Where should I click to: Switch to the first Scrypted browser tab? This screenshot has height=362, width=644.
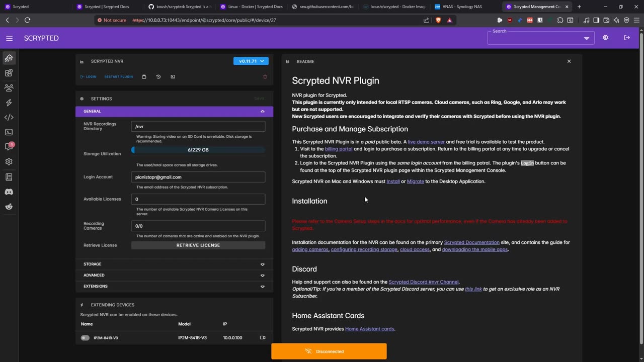pos(35,7)
